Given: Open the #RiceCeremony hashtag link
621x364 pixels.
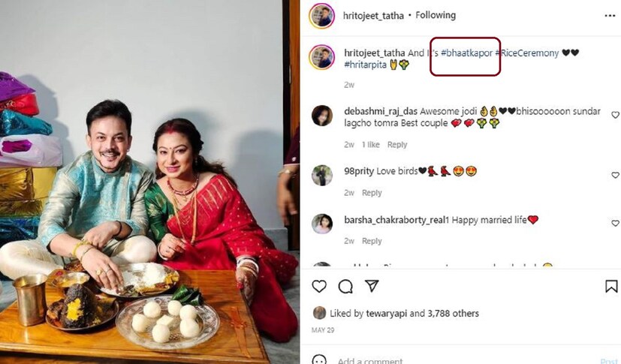Looking at the screenshot, I should tap(532, 53).
